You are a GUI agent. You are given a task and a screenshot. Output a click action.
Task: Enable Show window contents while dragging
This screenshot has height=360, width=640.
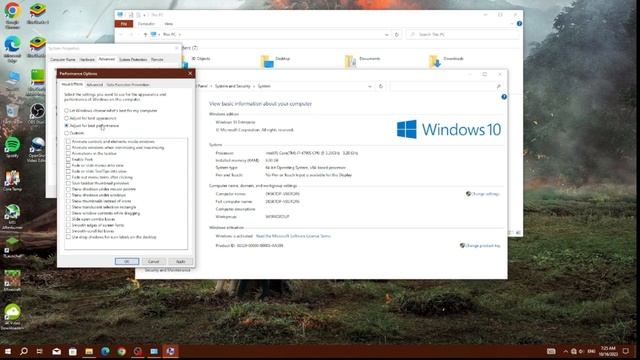coord(69,213)
